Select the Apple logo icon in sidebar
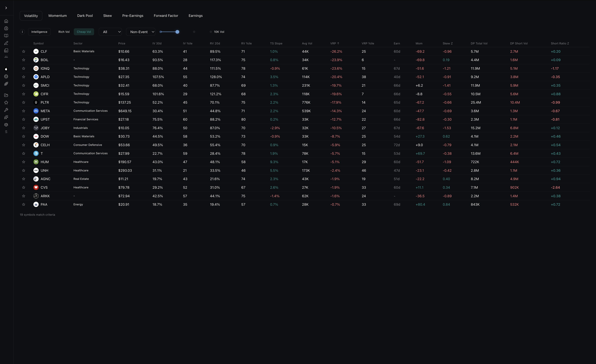 click(x=6, y=69)
